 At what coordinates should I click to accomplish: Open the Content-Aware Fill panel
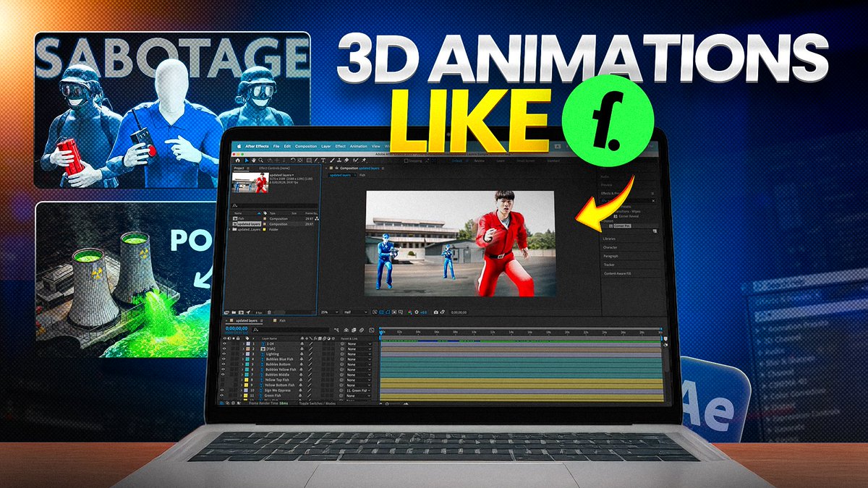tap(618, 273)
